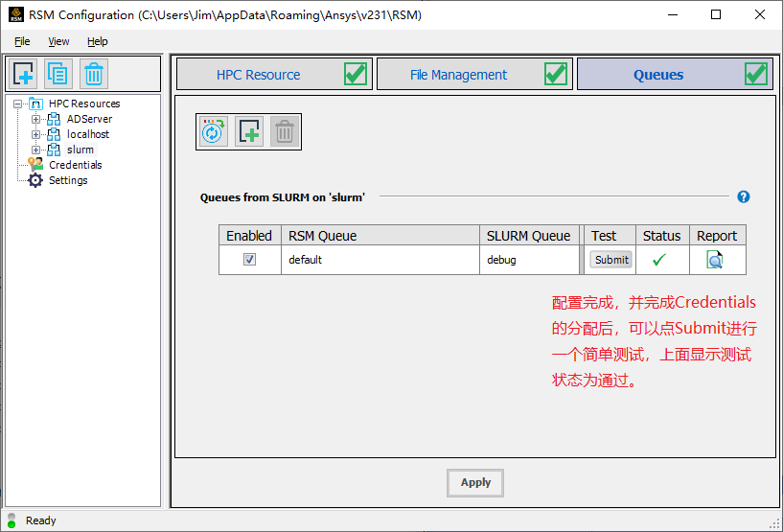The image size is (783, 532).
Task: Click the SLURM Queue column header
Action: 529,235
